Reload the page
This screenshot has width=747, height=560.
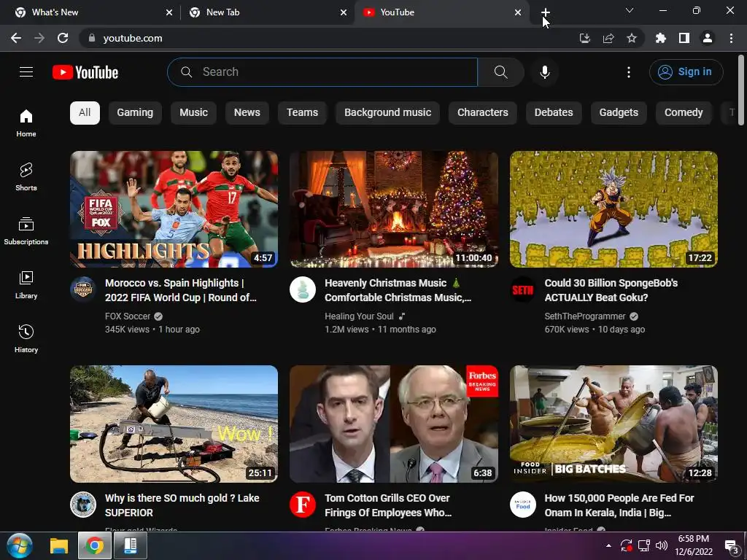coord(63,38)
